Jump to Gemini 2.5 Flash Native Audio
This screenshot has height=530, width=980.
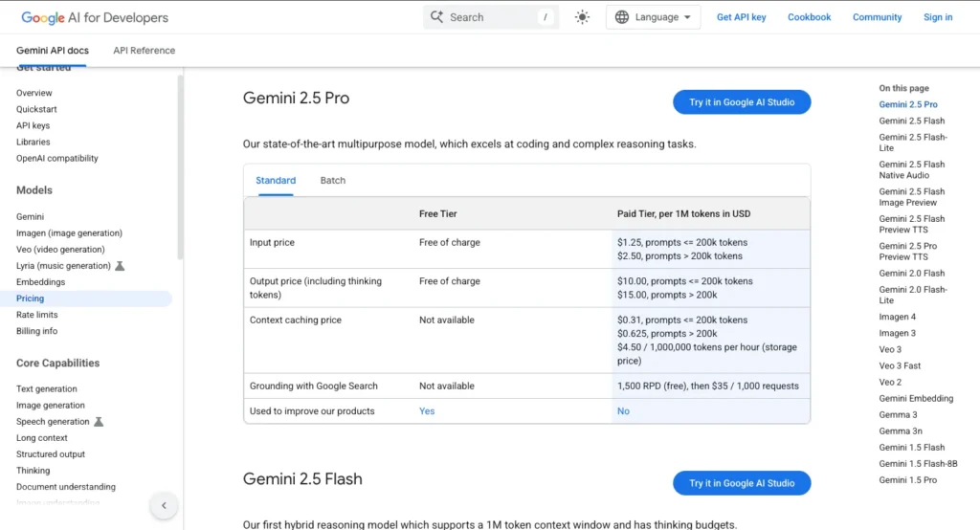(x=912, y=169)
